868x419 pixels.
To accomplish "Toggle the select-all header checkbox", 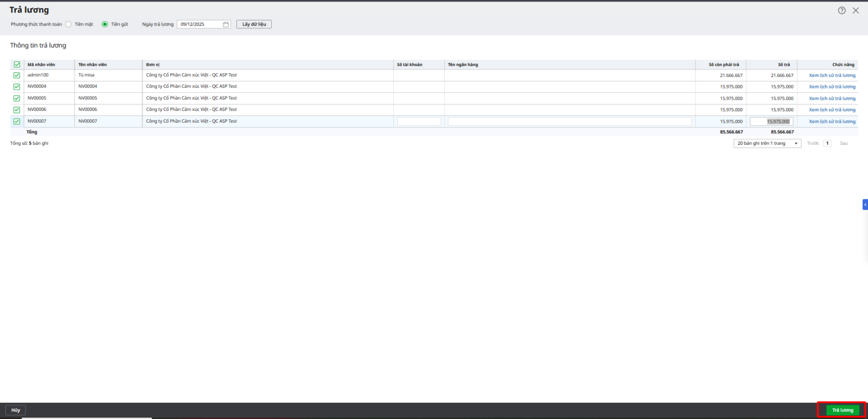I will point(17,65).
